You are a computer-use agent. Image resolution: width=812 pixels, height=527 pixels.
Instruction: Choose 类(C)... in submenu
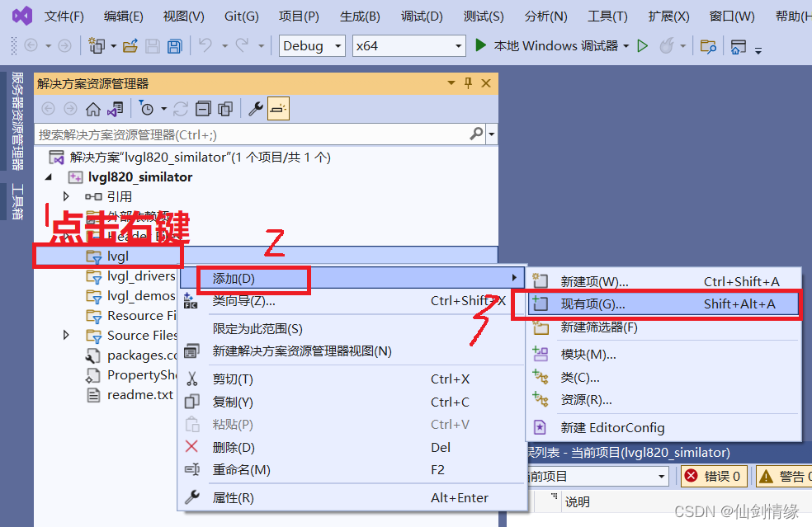coord(663,378)
